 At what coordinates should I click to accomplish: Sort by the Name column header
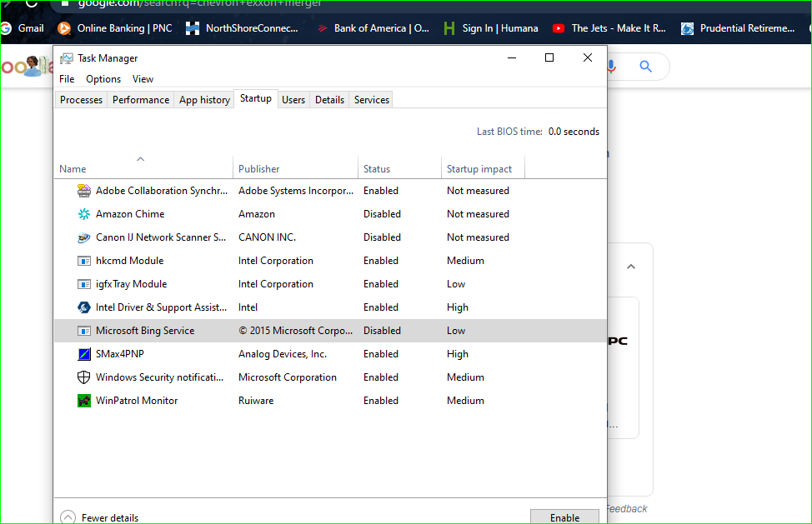pos(143,168)
